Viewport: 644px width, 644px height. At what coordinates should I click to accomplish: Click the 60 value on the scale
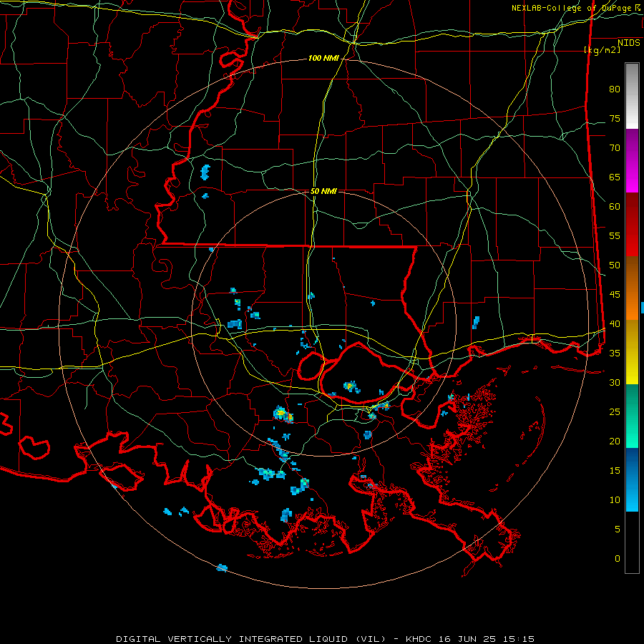[x=615, y=207]
